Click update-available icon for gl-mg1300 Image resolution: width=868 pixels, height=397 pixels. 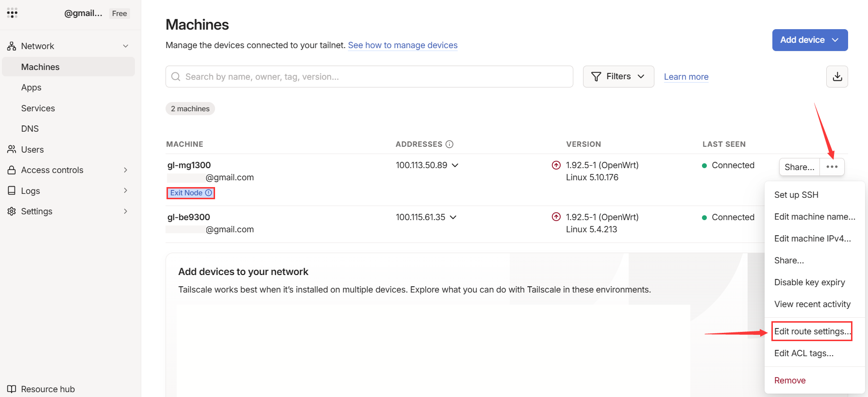point(556,165)
